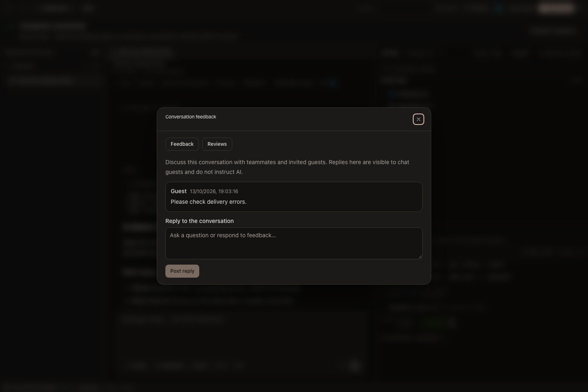Viewport: 588px width, 392px height.
Task: Open the Reviews tab
Action: (217, 144)
